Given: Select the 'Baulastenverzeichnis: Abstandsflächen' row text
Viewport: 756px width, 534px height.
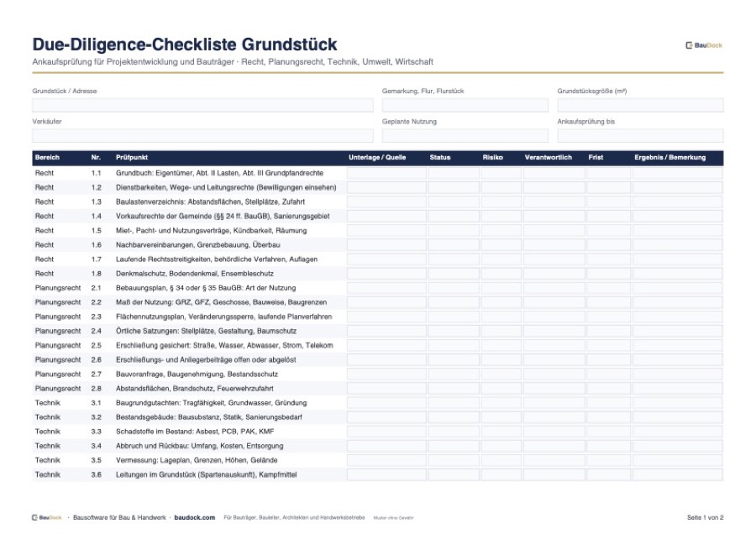Looking at the screenshot, I should point(210,202).
